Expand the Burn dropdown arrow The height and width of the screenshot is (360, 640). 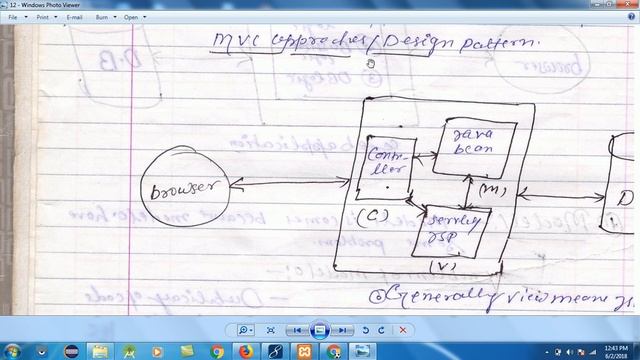click(x=115, y=18)
